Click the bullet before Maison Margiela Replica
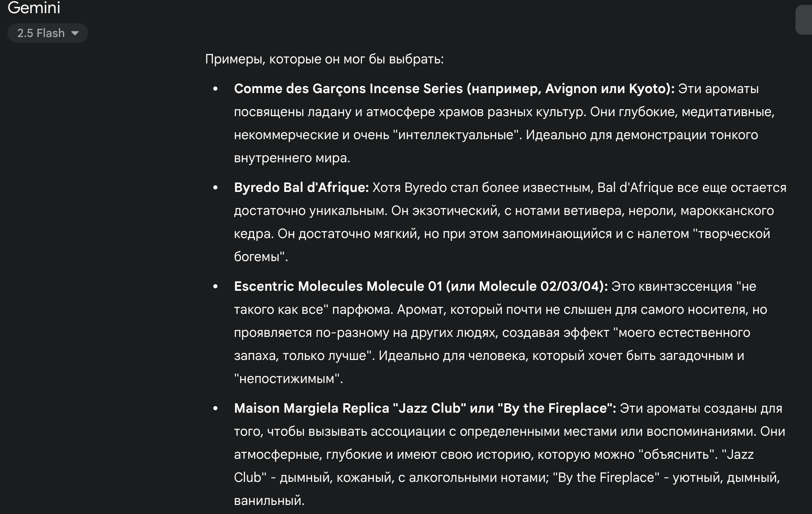 [x=215, y=408]
